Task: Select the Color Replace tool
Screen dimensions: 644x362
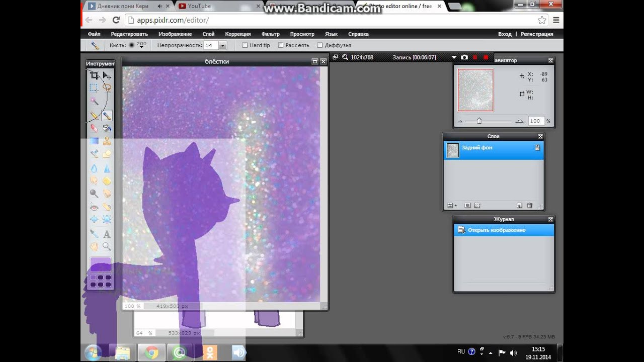Action: 94,154
